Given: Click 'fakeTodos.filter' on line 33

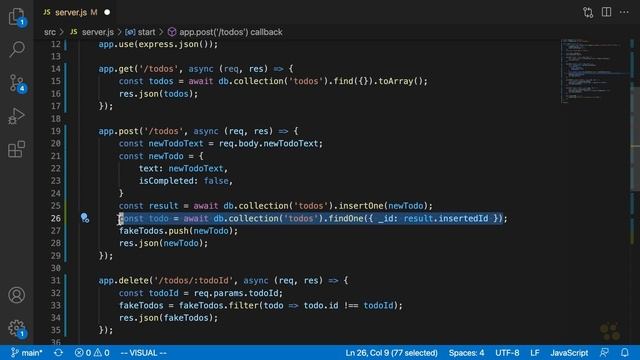Looking at the screenshot, I should (218, 305).
